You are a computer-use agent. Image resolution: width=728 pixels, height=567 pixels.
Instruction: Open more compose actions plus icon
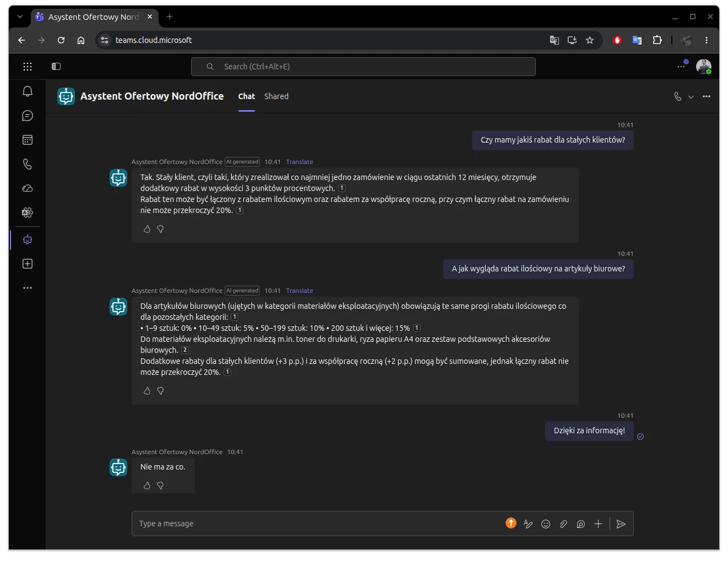(599, 524)
